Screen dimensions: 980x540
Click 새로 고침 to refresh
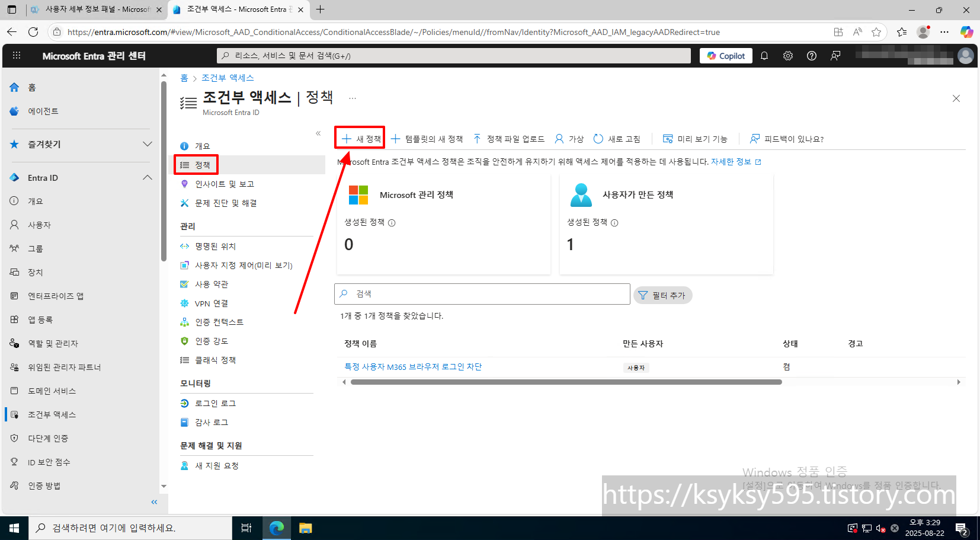point(617,139)
